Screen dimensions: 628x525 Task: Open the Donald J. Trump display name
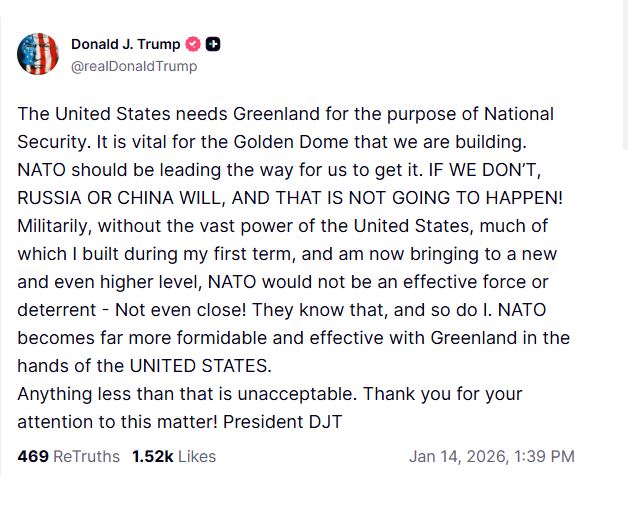coord(125,44)
